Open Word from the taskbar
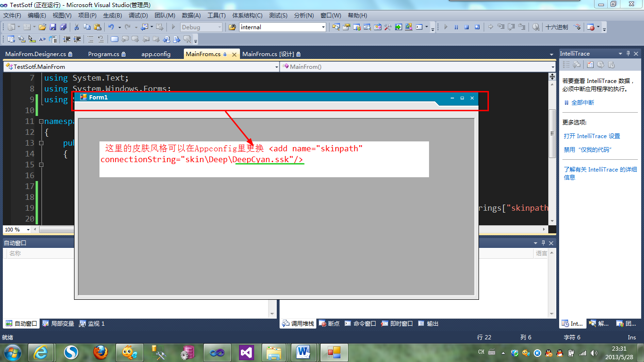 coord(303,352)
